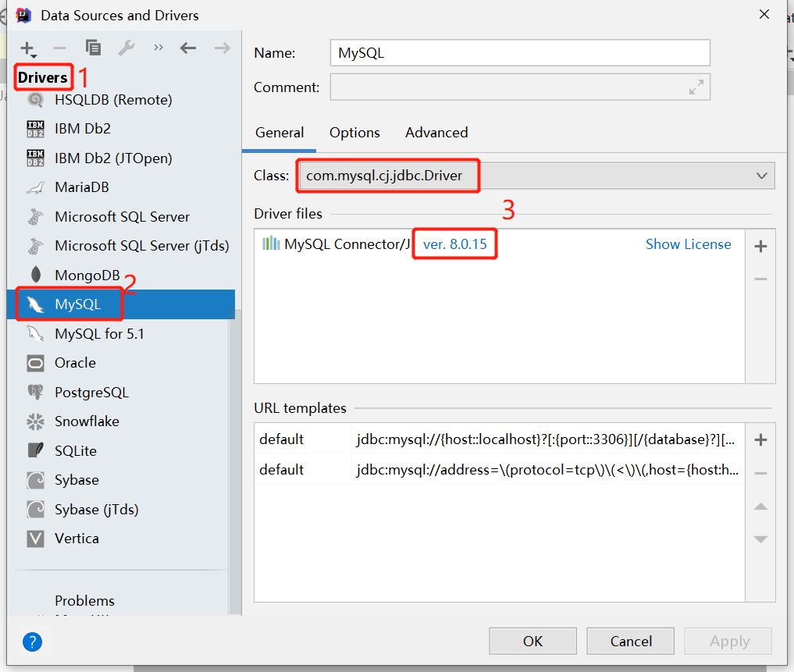Click the OK button
The width and height of the screenshot is (794, 672).
point(532,641)
